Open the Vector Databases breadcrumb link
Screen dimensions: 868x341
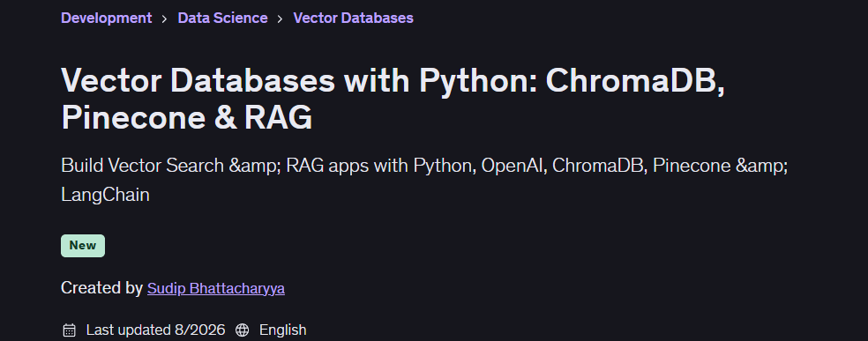[353, 19]
